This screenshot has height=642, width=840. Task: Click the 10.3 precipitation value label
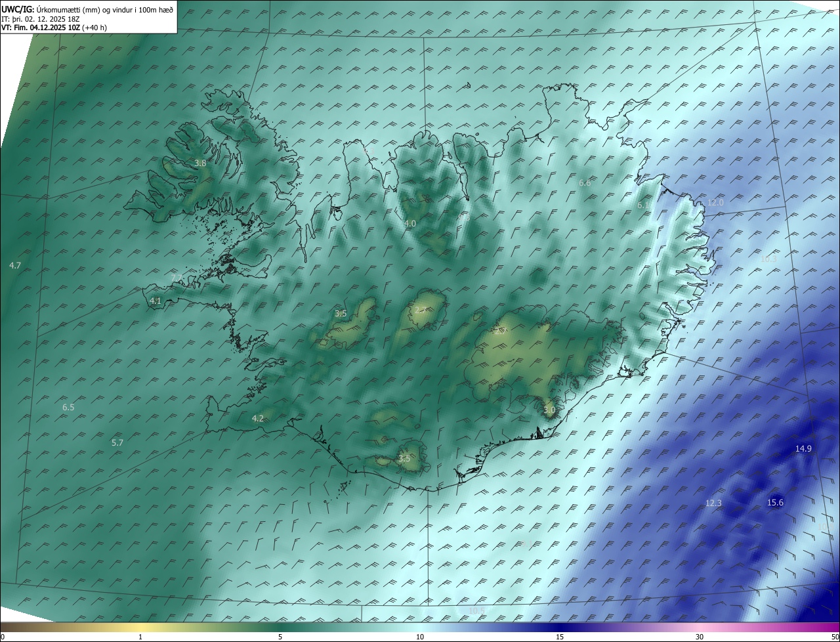768,259
